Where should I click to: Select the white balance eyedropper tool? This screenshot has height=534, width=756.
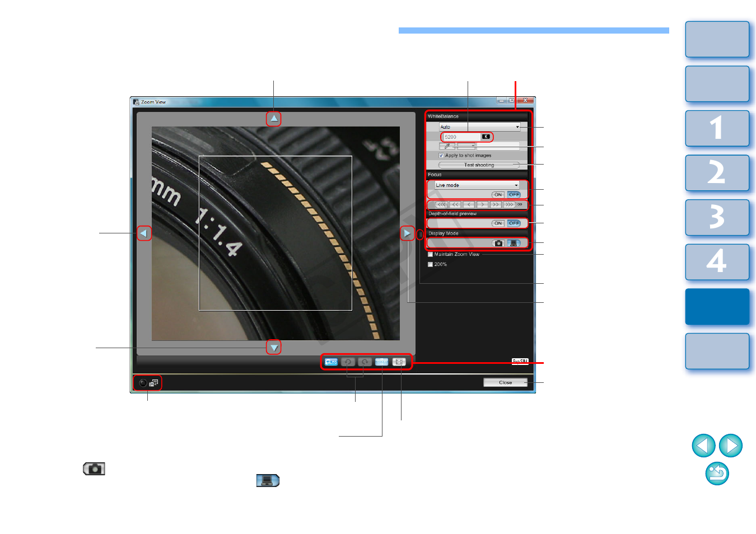pyautogui.click(x=447, y=147)
